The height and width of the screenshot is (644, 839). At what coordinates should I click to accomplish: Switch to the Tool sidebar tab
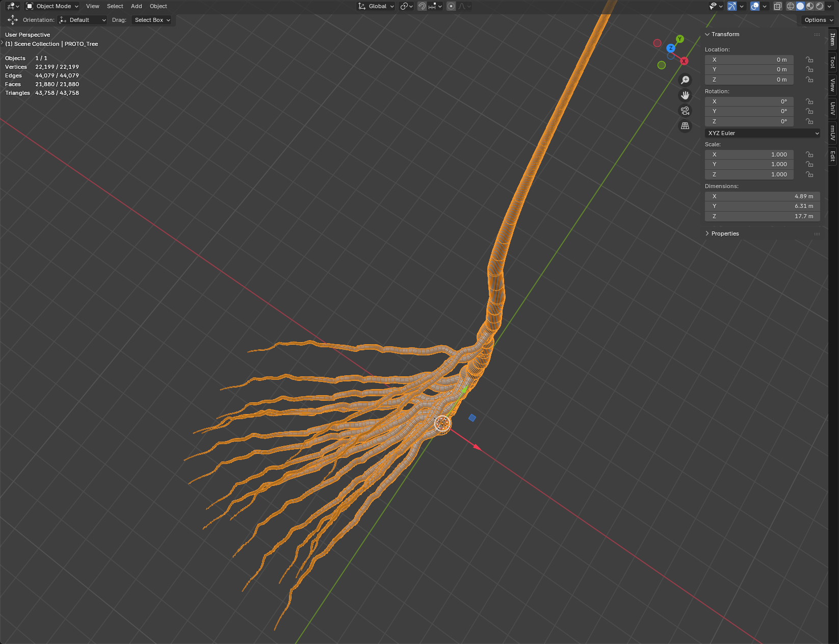(x=833, y=62)
